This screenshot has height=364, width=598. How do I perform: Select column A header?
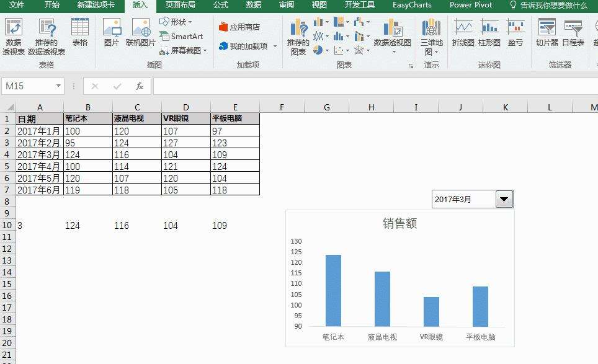(x=40, y=107)
